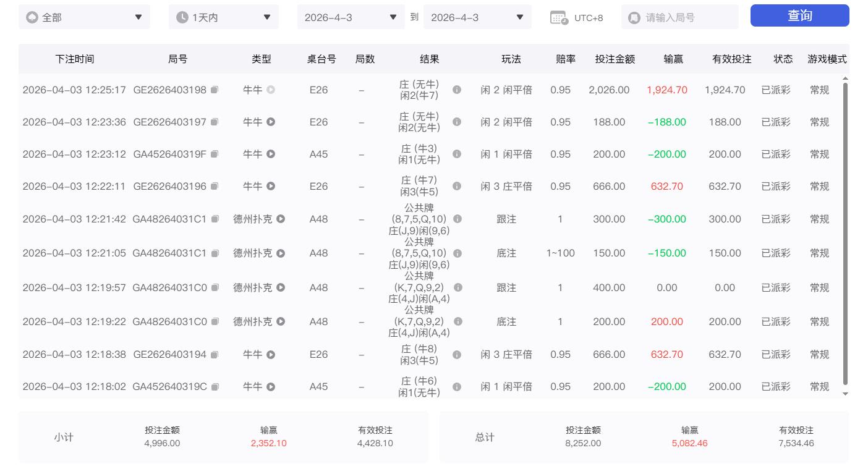
Task: Click the info icon on the 庄(无牛) 闲2(牛7) row
Action: (x=457, y=90)
